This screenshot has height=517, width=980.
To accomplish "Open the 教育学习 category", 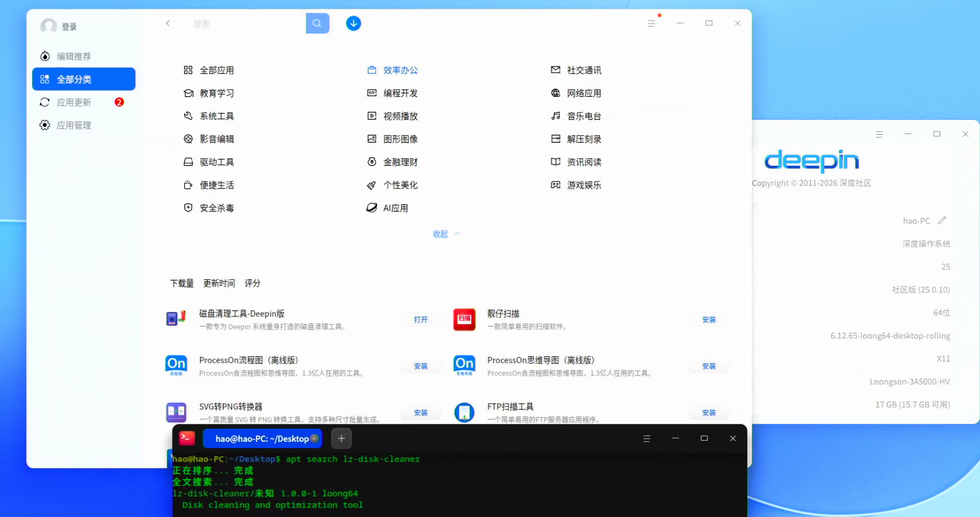I will 209,93.
